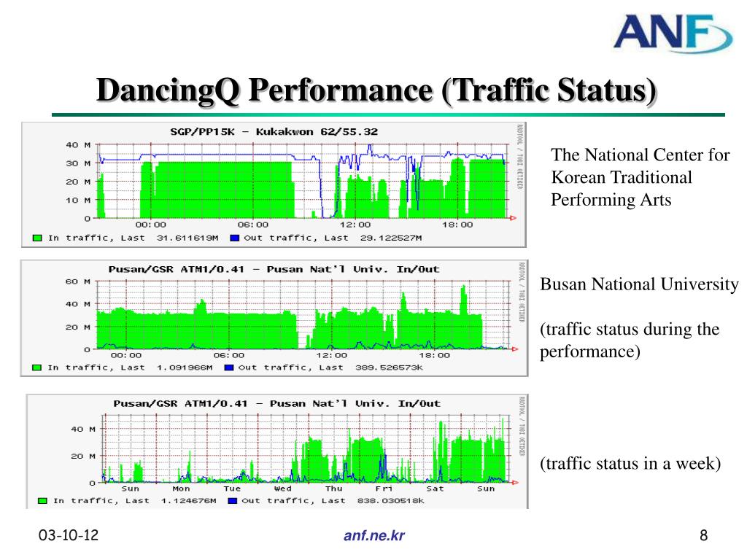Viewport: 747px width, 560px height.
Task: Click the value 29.122527M
Action: 391,238
